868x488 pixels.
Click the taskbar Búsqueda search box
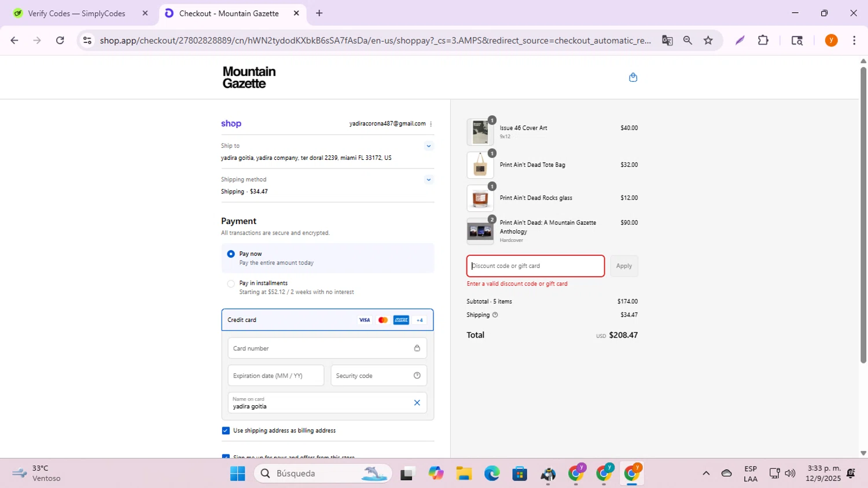[323, 474]
